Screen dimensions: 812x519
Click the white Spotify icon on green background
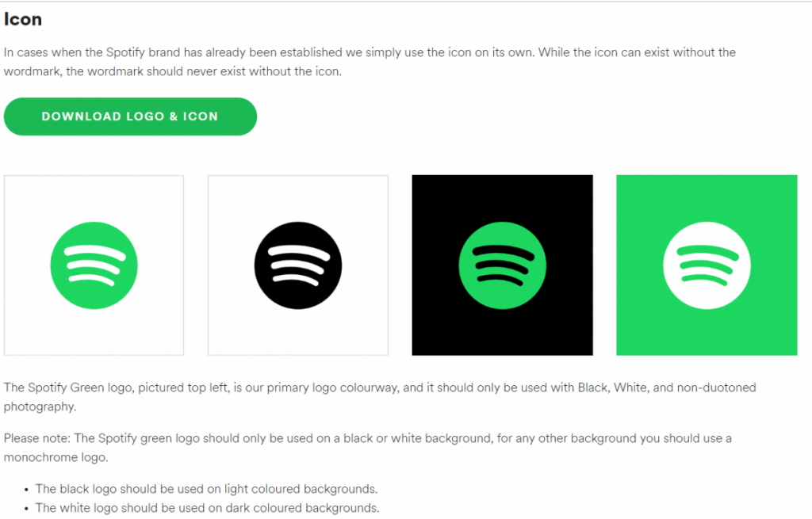pos(706,265)
